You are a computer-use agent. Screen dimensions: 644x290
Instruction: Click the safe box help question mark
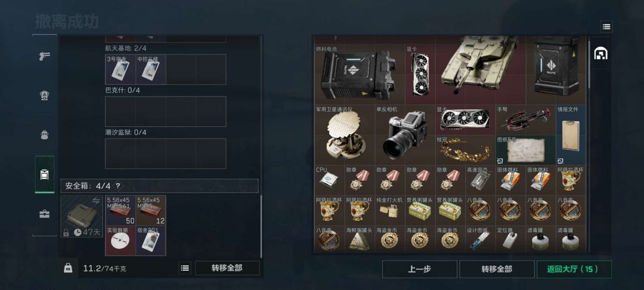click(x=117, y=186)
